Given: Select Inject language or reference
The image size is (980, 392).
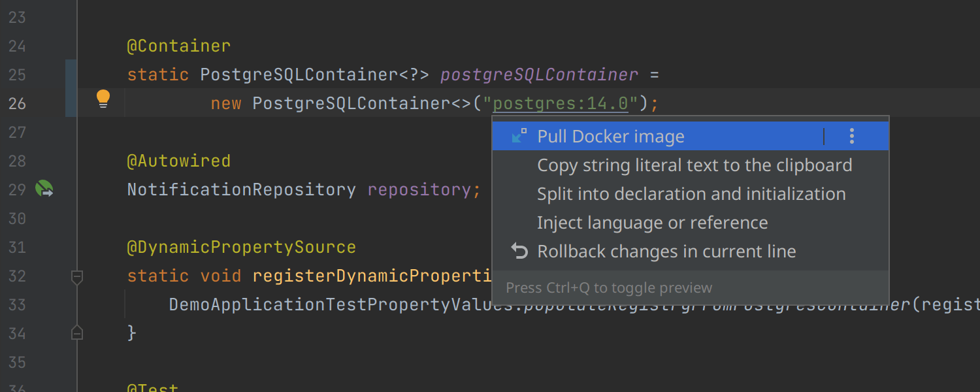Looking at the screenshot, I should point(652,223).
